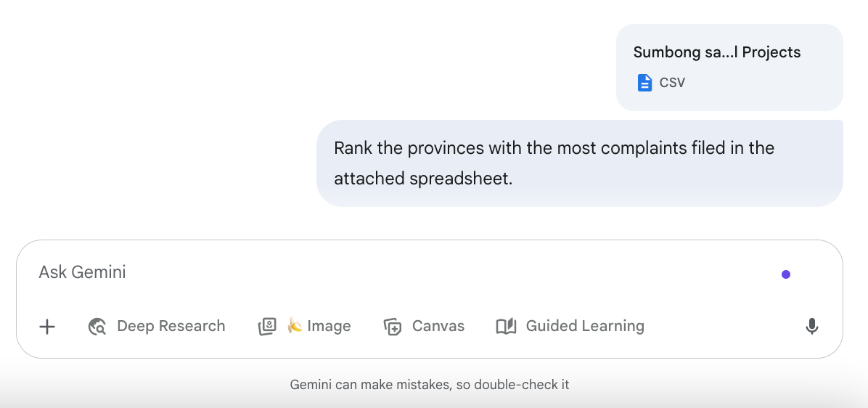Click the attachment card's empty area right of CSV
The height and width of the screenshot is (408, 868).
point(762,83)
